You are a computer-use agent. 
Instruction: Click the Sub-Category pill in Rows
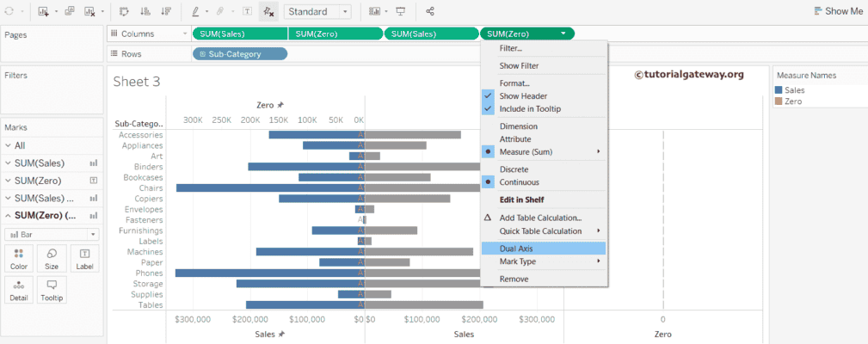(x=239, y=54)
